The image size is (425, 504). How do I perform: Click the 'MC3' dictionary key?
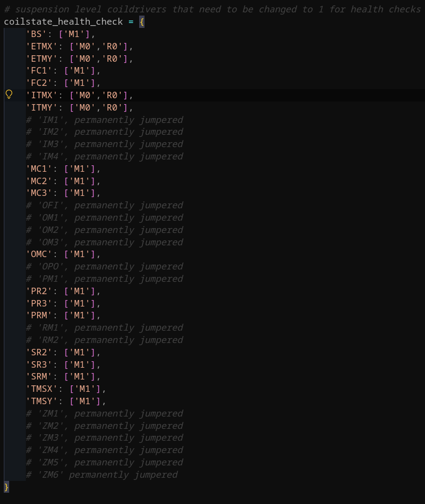pos(39,193)
